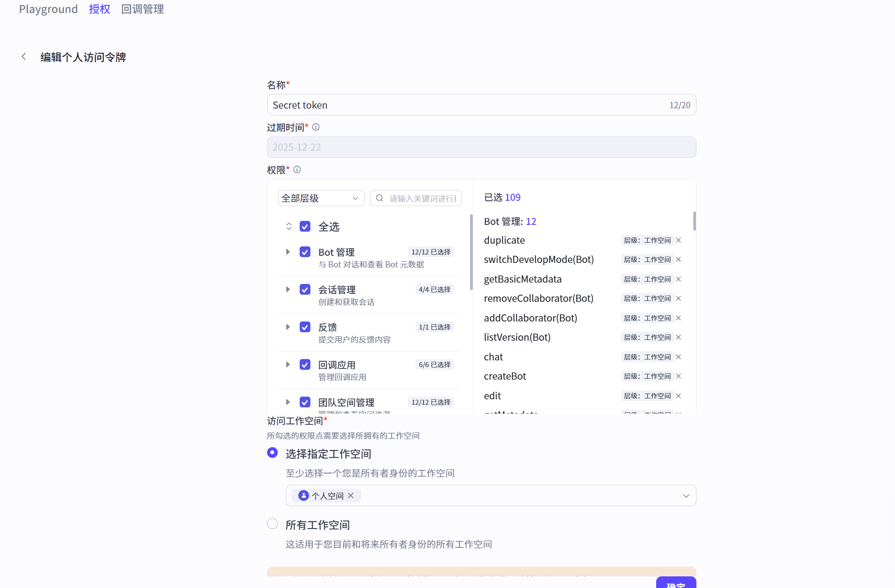Viewport: 895px width, 588px height.
Task: Remove chat permission with its X icon
Action: point(679,357)
